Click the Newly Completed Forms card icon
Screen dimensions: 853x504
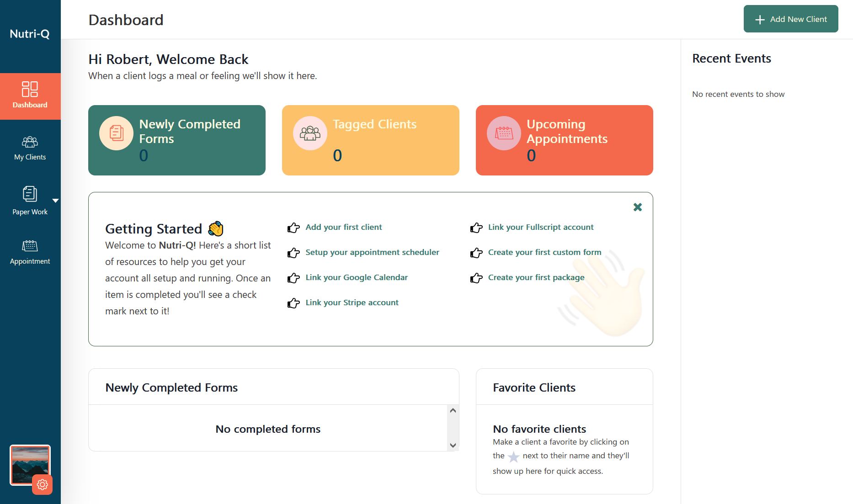(x=117, y=133)
